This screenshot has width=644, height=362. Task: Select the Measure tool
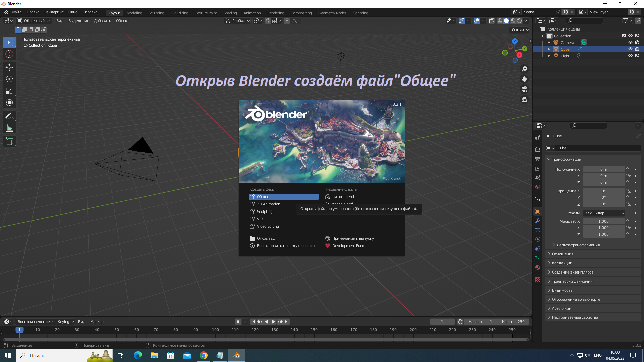pyautogui.click(x=9, y=128)
